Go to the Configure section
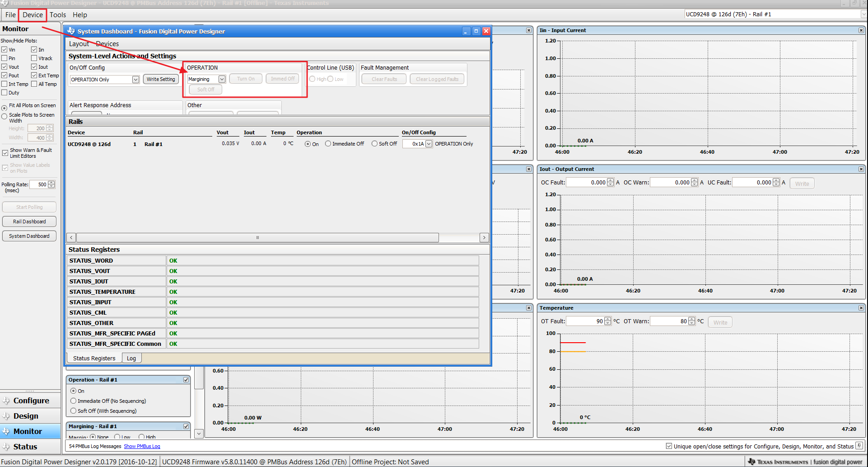Image resolution: width=868 pixels, height=467 pixels. coord(31,401)
